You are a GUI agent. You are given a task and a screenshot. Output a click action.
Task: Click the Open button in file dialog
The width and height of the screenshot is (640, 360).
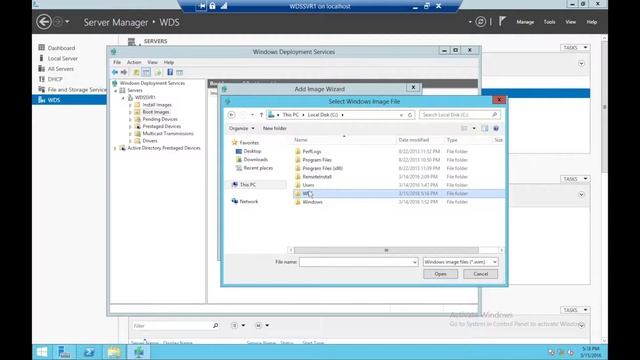[x=440, y=274]
